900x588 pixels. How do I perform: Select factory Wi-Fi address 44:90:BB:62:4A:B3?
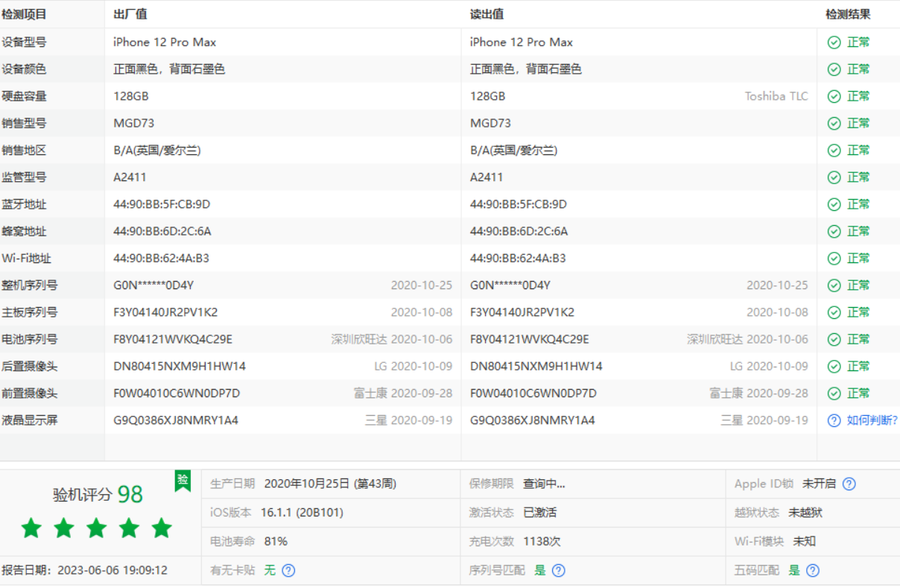pos(161,258)
